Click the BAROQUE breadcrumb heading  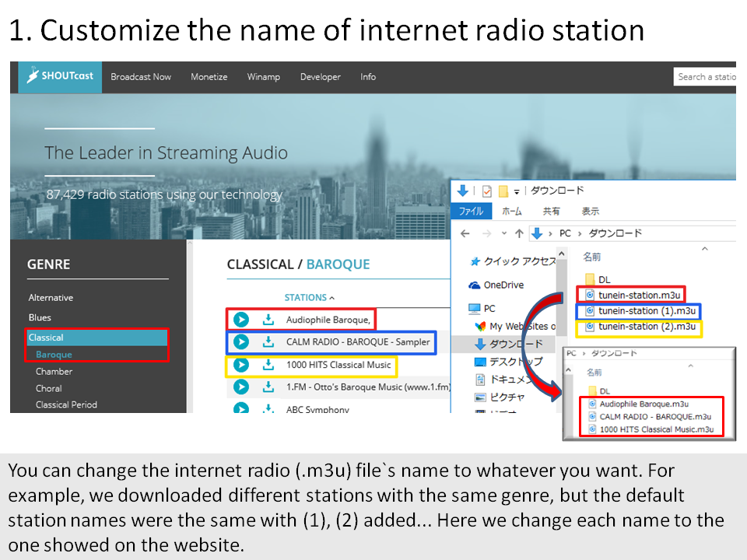(338, 264)
